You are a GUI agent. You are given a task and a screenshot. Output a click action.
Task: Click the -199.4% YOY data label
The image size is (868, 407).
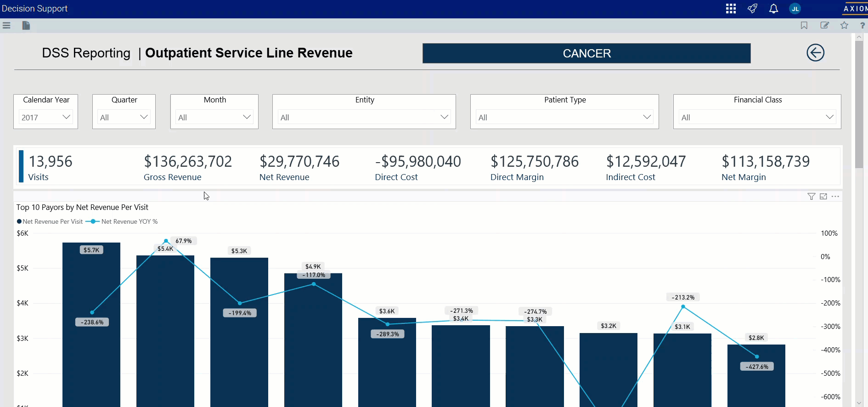[x=240, y=313]
